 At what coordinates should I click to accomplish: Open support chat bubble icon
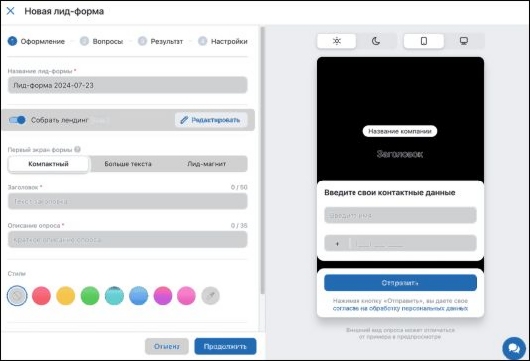[514, 348]
